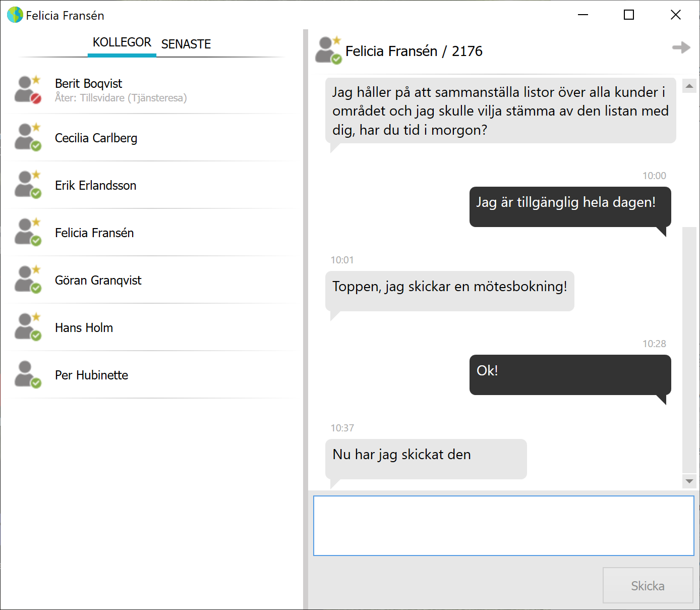Click the forward arrow in chat header

[681, 47]
